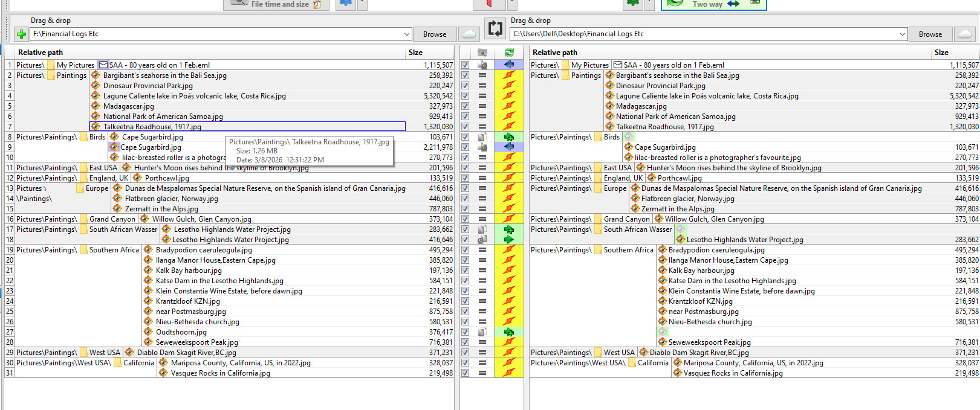Click the conflict lightning icon for Madagascar.jpg
The height and width of the screenshot is (410, 980).
pos(509,106)
